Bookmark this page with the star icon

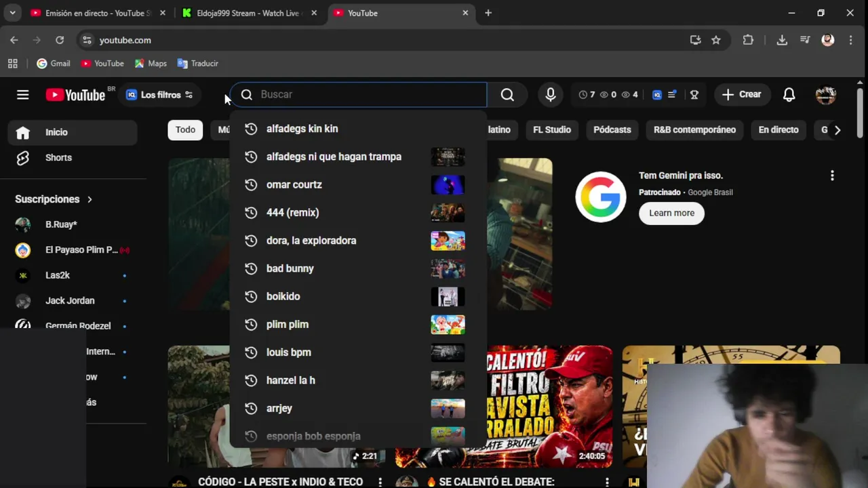pyautogui.click(x=716, y=40)
